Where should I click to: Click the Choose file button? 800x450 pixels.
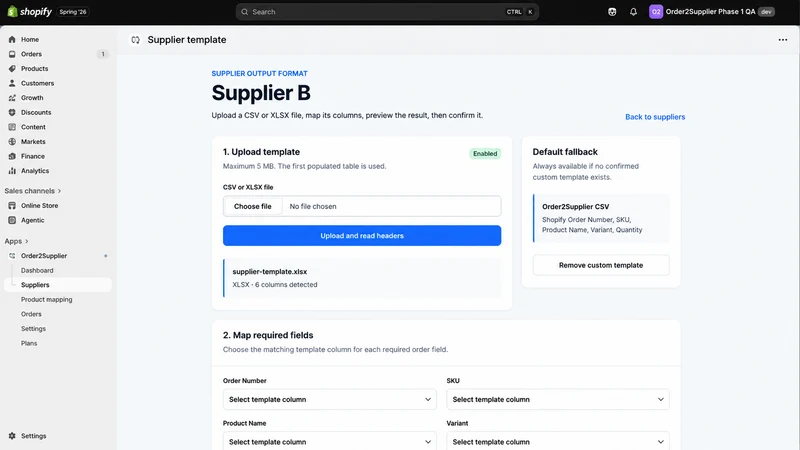click(253, 206)
